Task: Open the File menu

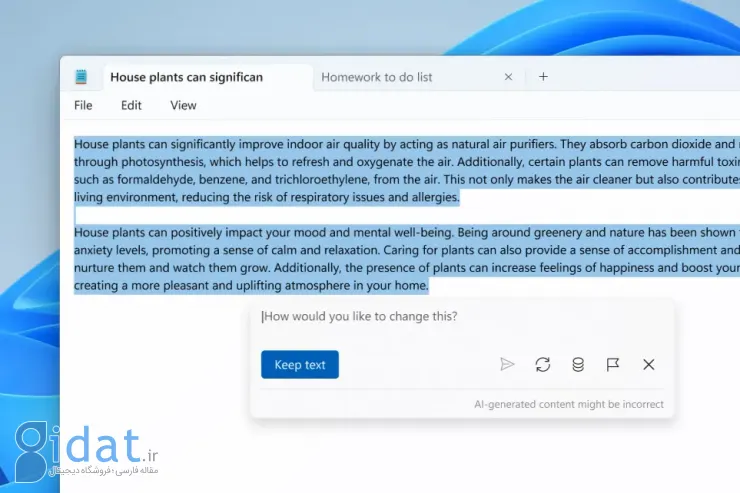Action: pos(83,105)
